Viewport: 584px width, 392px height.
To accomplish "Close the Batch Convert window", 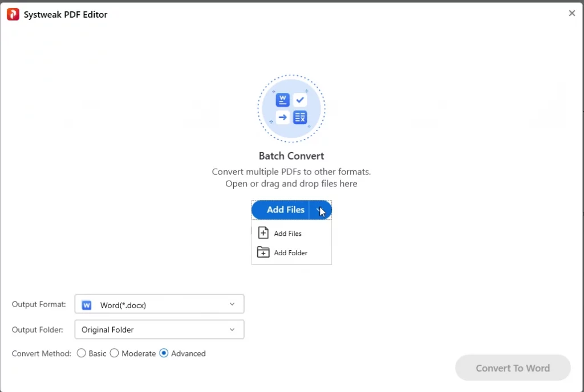I will 572,13.
